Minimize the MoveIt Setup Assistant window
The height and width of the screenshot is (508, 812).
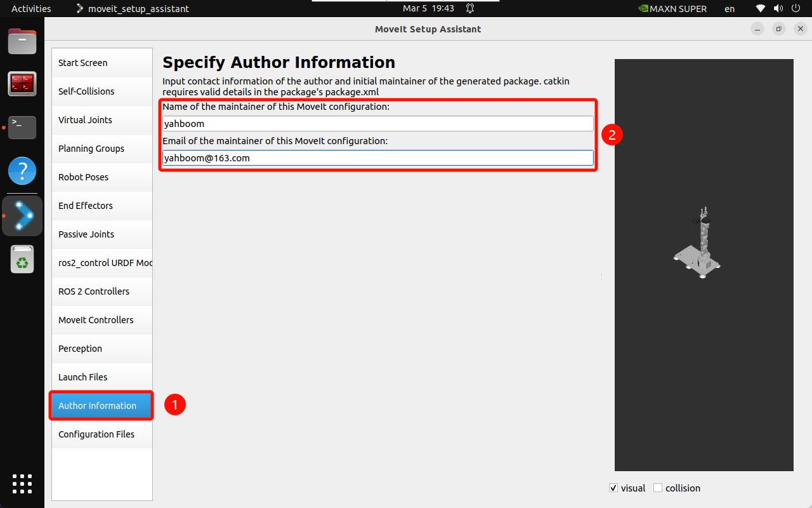pos(757,29)
